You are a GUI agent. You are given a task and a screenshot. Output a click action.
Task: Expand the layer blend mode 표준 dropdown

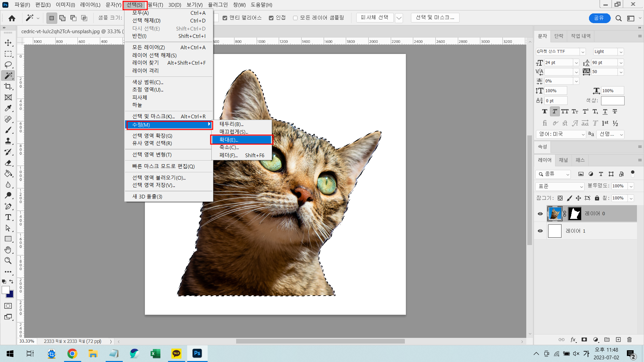coord(560,186)
